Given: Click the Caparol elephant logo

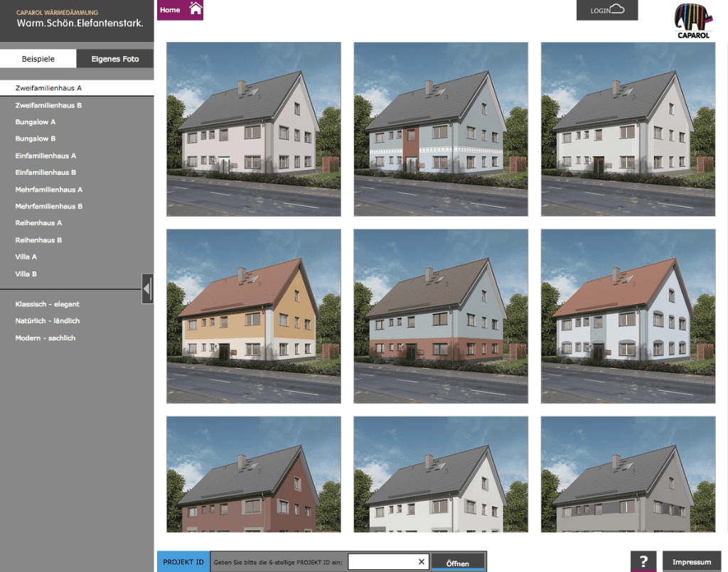Looking at the screenshot, I should (x=692, y=21).
